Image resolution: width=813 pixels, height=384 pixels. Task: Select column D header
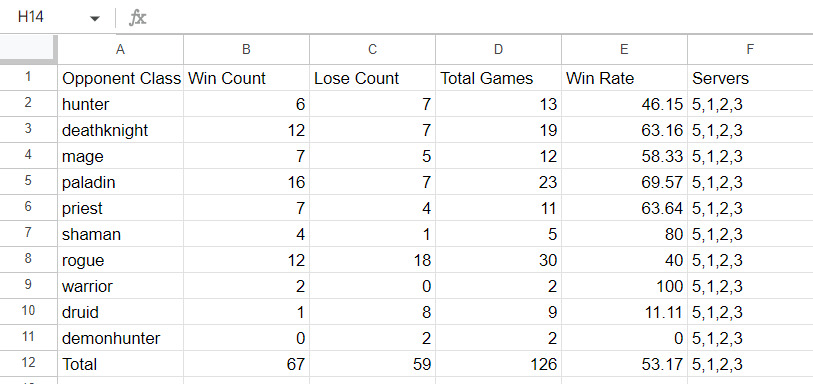tap(498, 49)
